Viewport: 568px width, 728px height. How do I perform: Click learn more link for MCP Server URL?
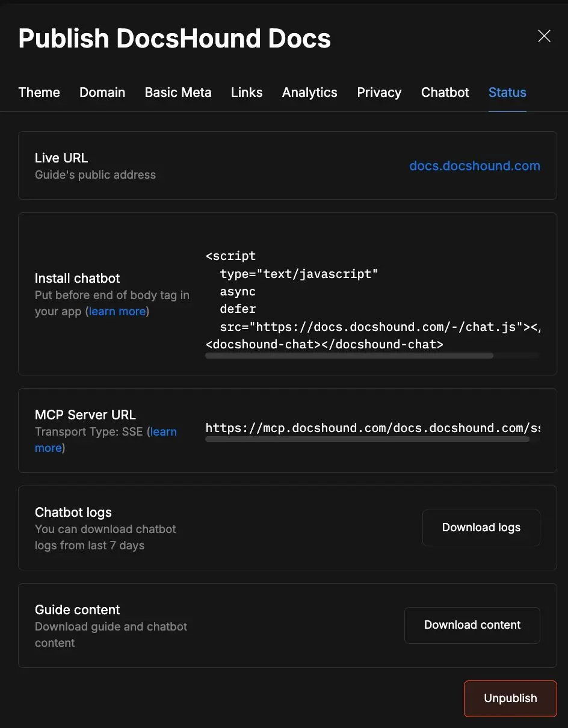coord(163,432)
